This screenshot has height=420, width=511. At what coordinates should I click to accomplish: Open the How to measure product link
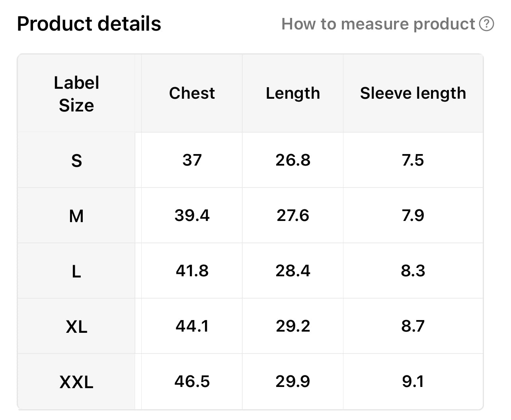tap(378, 24)
